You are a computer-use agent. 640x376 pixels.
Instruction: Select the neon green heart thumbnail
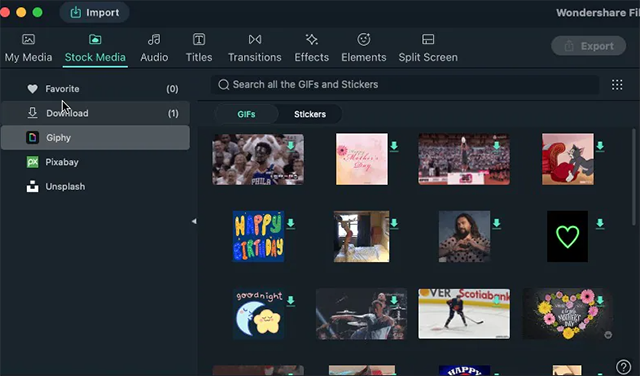(567, 236)
